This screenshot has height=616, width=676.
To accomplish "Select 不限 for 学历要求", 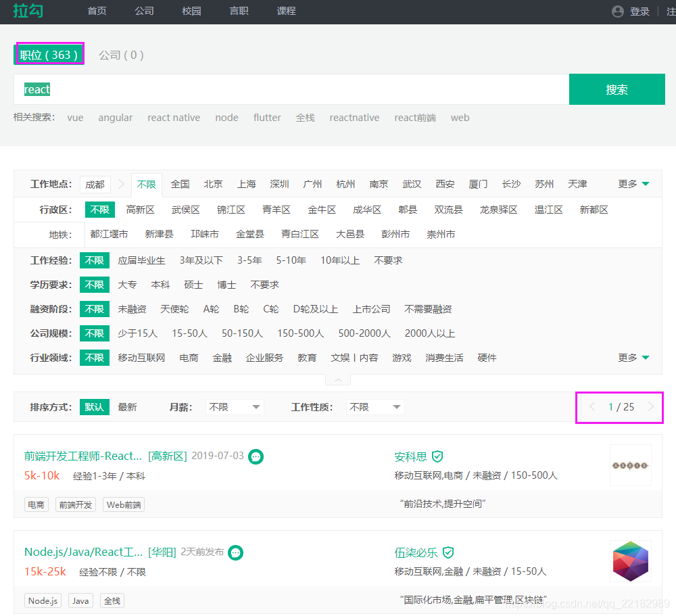I will tap(95, 285).
